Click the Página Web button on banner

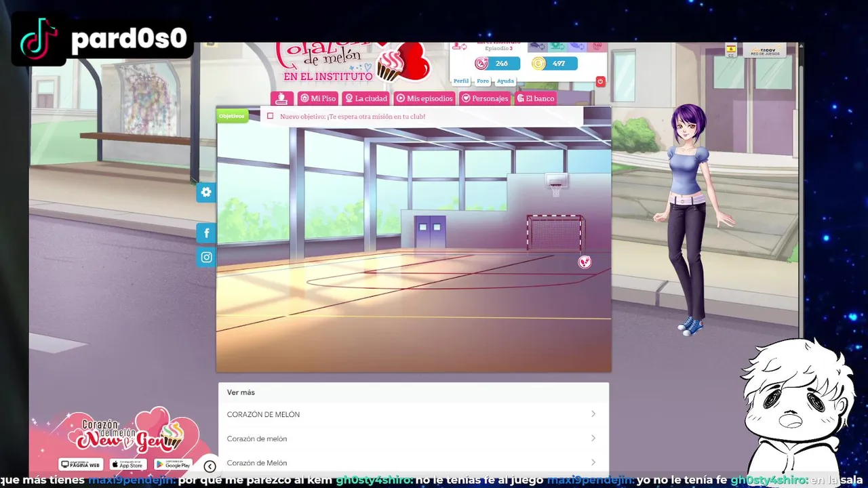point(81,464)
